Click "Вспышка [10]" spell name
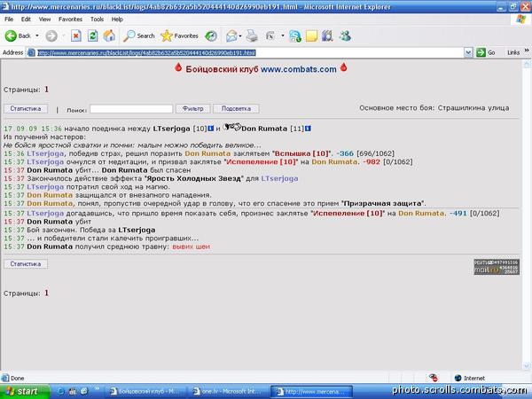 point(301,153)
